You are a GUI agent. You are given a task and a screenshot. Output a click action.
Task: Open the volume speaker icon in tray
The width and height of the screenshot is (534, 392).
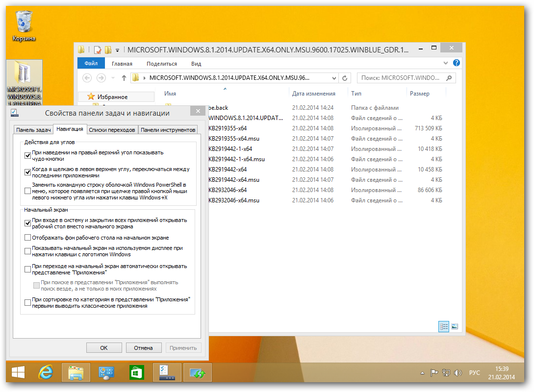click(x=458, y=373)
